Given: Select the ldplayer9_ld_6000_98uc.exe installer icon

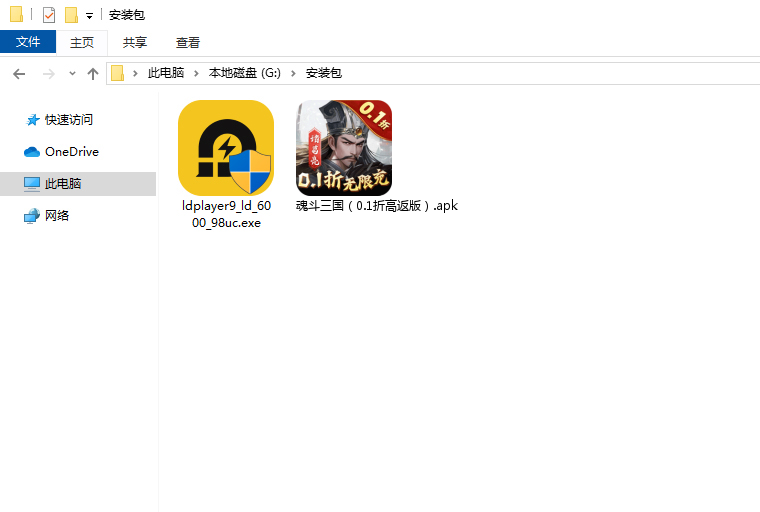Looking at the screenshot, I should click(226, 148).
